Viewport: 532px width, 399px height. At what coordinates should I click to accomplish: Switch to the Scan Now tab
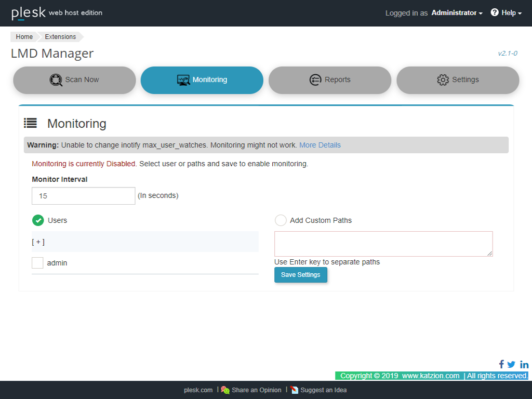74,80
